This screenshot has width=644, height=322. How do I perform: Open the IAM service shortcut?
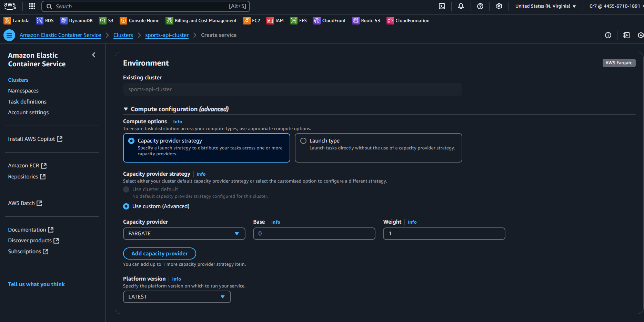[x=275, y=21]
